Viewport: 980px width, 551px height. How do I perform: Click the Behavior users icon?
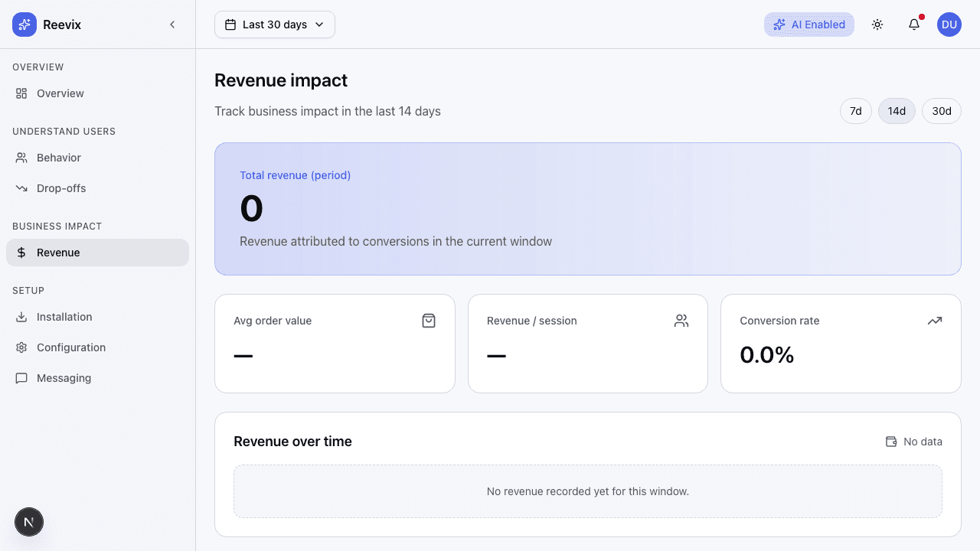click(22, 157)
